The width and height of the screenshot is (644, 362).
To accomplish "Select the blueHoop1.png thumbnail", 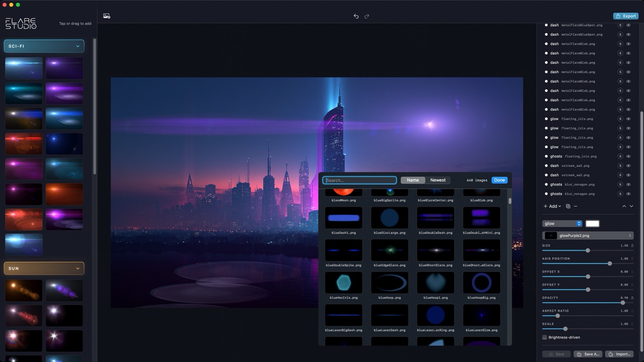I will point(435,283).
